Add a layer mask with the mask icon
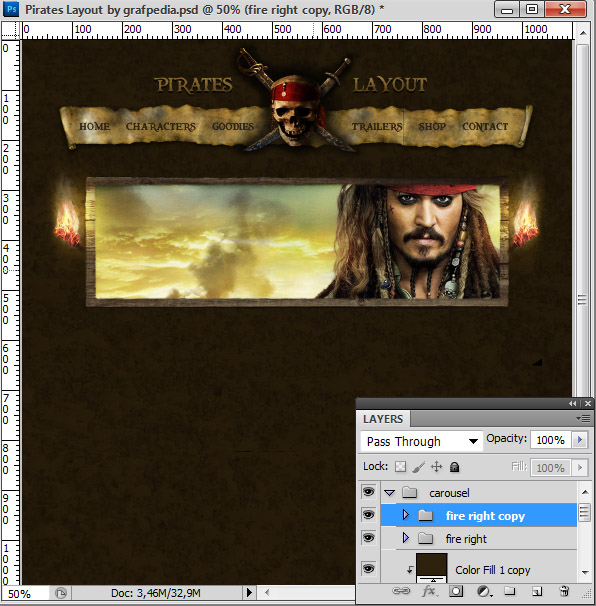 coord(456,591)
